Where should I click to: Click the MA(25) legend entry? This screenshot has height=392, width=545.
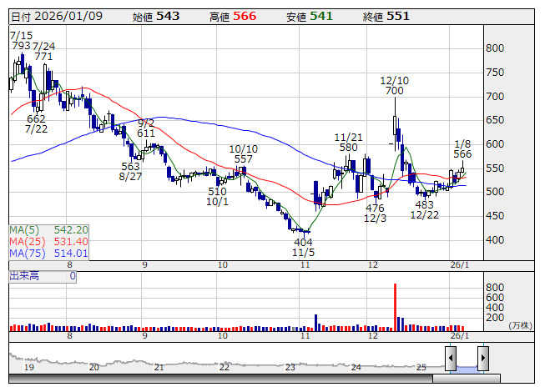pyautogui.click(x=48, y=241)
